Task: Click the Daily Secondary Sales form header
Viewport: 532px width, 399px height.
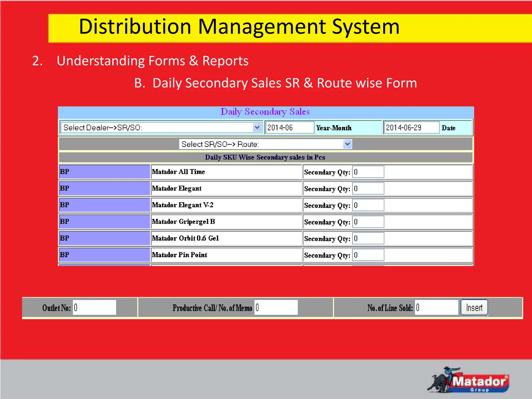Action: [265, 112]
